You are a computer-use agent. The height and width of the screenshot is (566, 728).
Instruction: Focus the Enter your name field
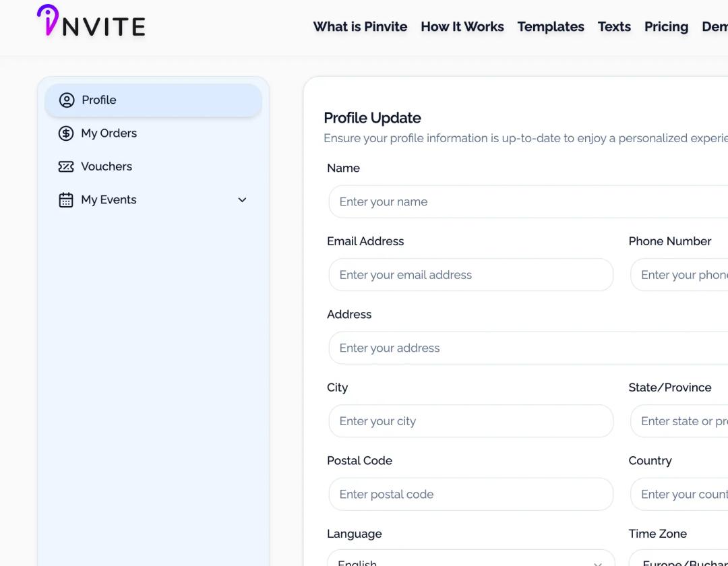(528, 202)
